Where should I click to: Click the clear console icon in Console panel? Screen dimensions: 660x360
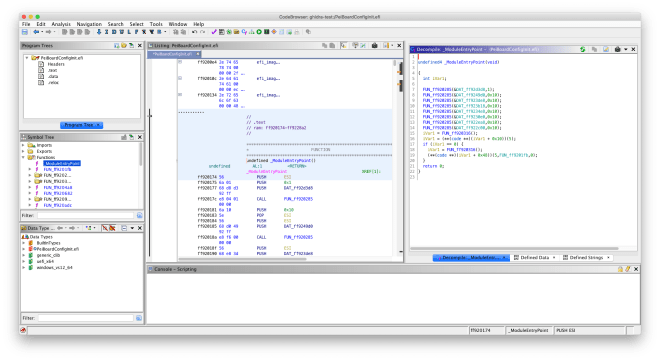[x=628, y=269]
